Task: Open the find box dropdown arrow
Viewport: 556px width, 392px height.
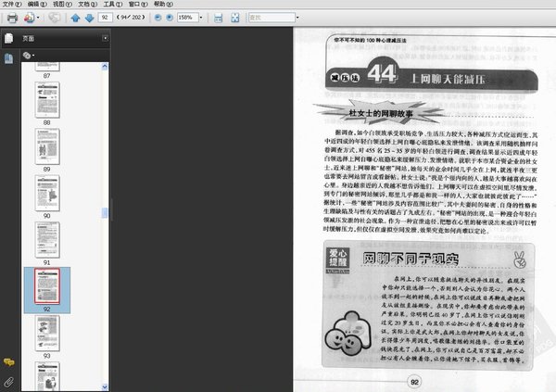Action: 296,17
